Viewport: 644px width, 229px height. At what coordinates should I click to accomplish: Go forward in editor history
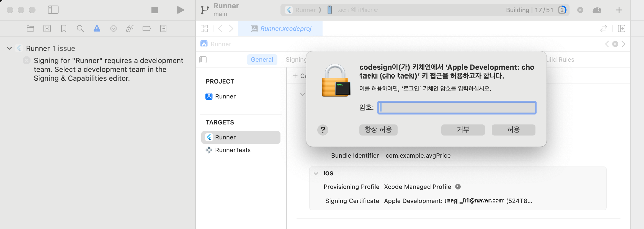(231, 28)
